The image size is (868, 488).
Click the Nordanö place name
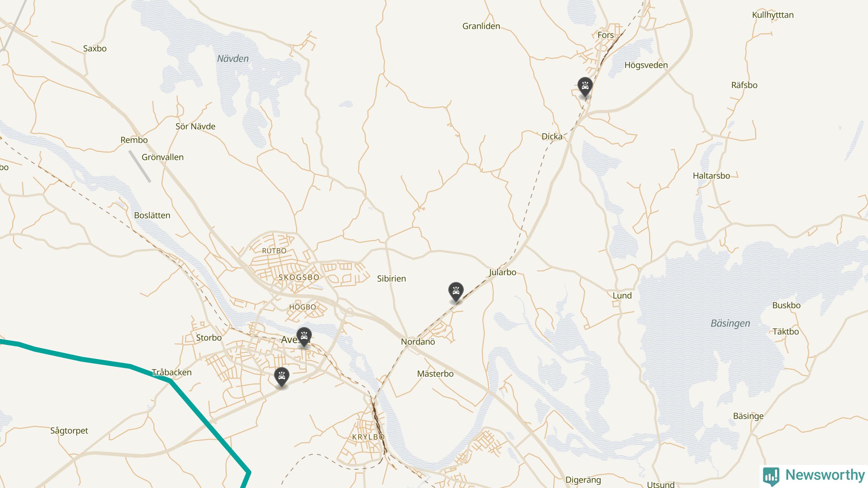[418, 342]
